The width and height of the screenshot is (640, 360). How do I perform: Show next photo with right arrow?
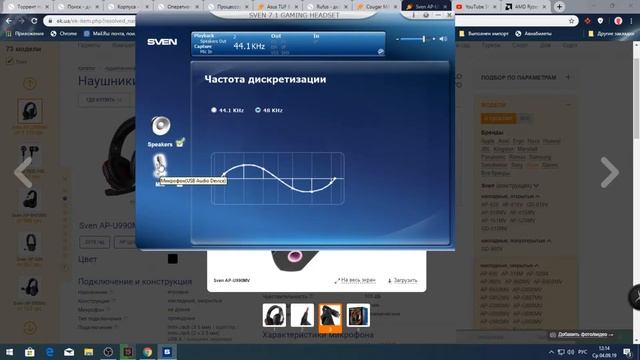tap(609, 172)
